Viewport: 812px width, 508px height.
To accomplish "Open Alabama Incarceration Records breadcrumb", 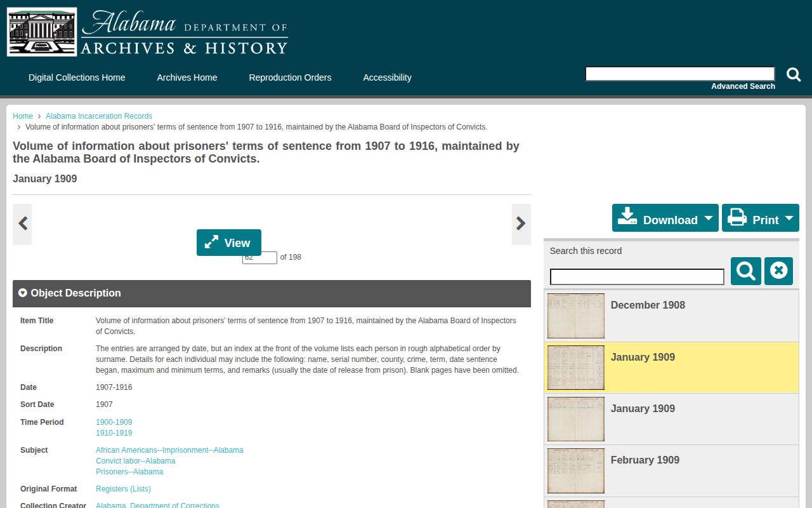I will (x=99, y=116).
